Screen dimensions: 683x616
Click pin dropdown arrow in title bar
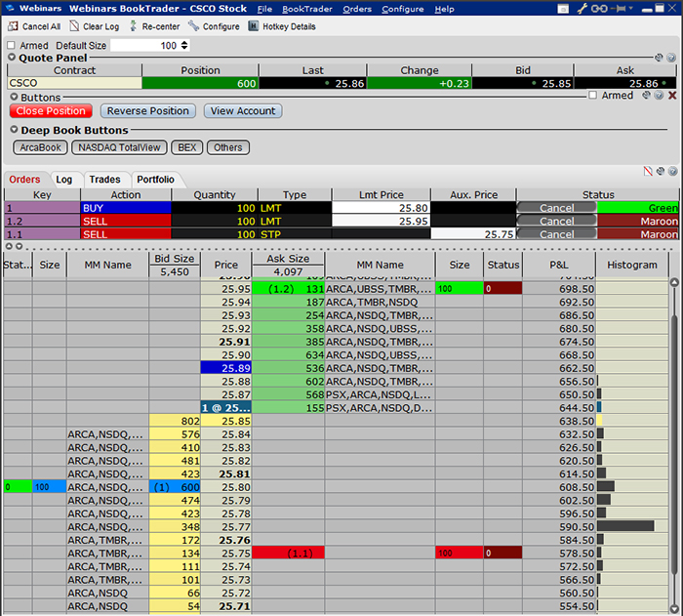630,8
